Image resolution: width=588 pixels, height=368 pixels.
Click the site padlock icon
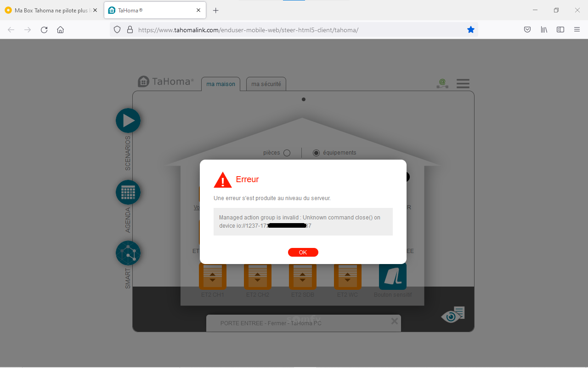coord(130,30)
